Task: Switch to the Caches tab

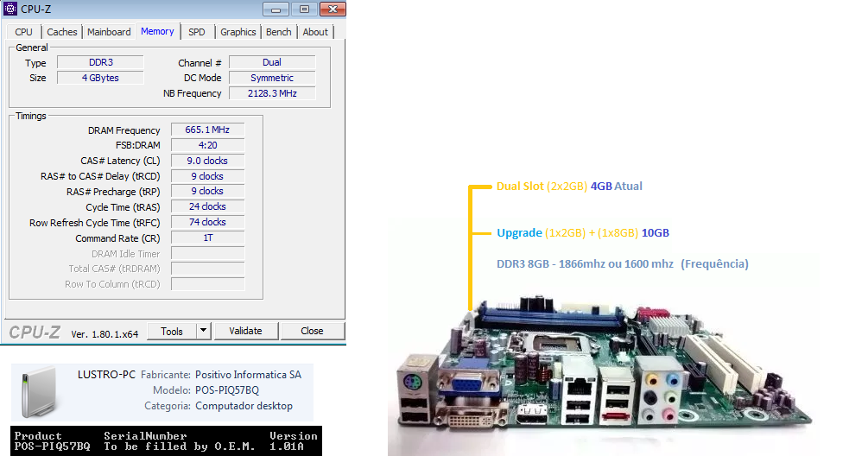Action: (x=62, y=32)
